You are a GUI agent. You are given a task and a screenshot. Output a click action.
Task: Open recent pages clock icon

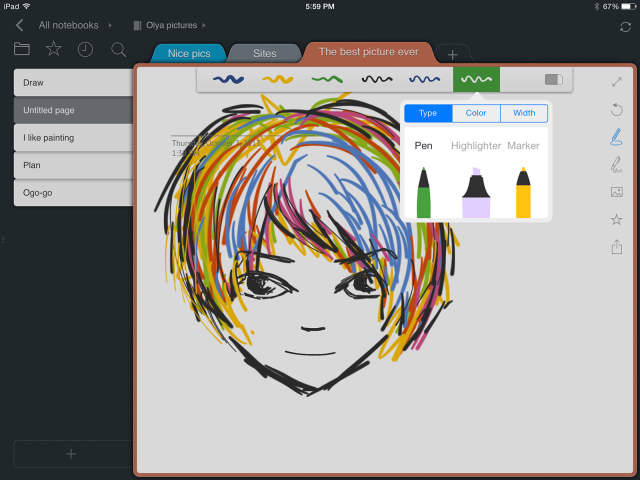click(x=85, y=49)
